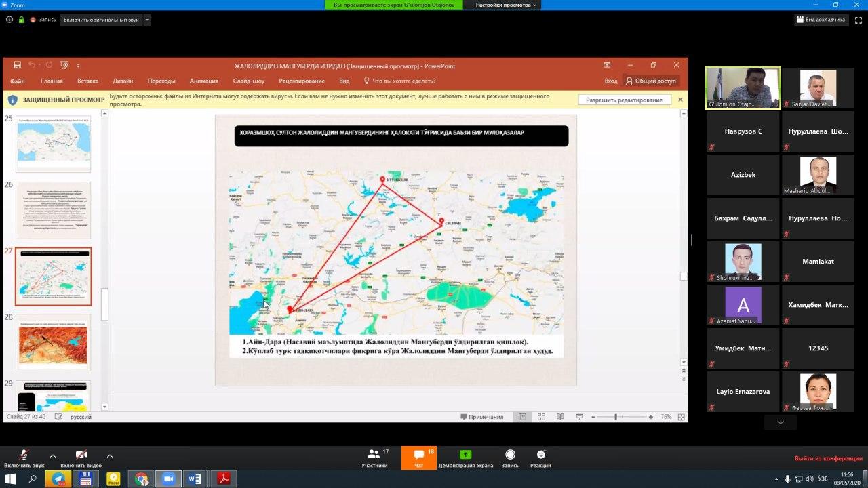Click the Share Screen icon

(465, 457)
